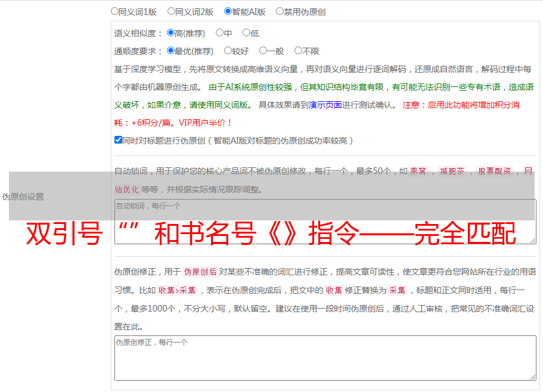The width and height of the screenshot is (543, 392).
Task: Click the green 由于AI系统原创性较强 notice text
Action: 324,96
